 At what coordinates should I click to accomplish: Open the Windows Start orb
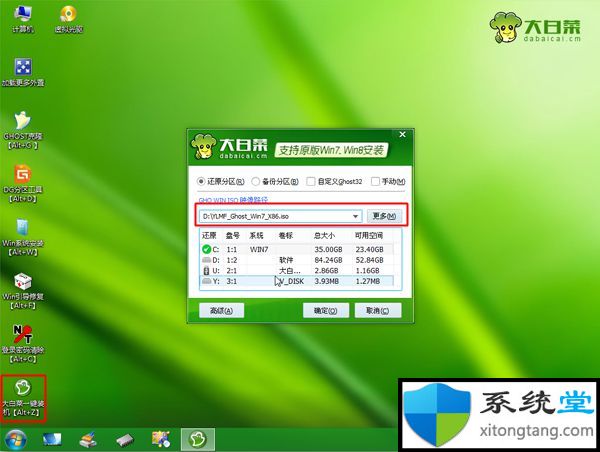15,439
